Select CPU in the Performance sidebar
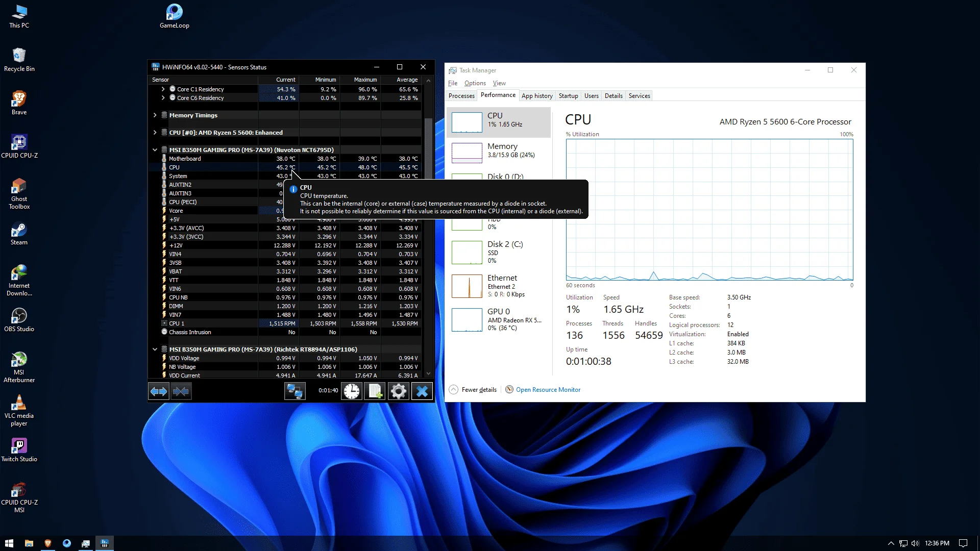Image resolution: width=980 pixels, height=551 pixels. click(x=499, y=122)
